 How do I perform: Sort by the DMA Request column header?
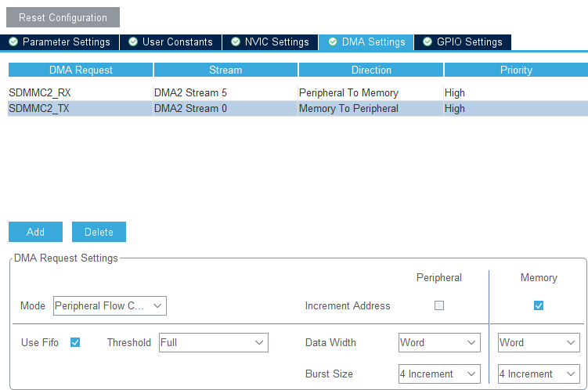pos(81,70)
